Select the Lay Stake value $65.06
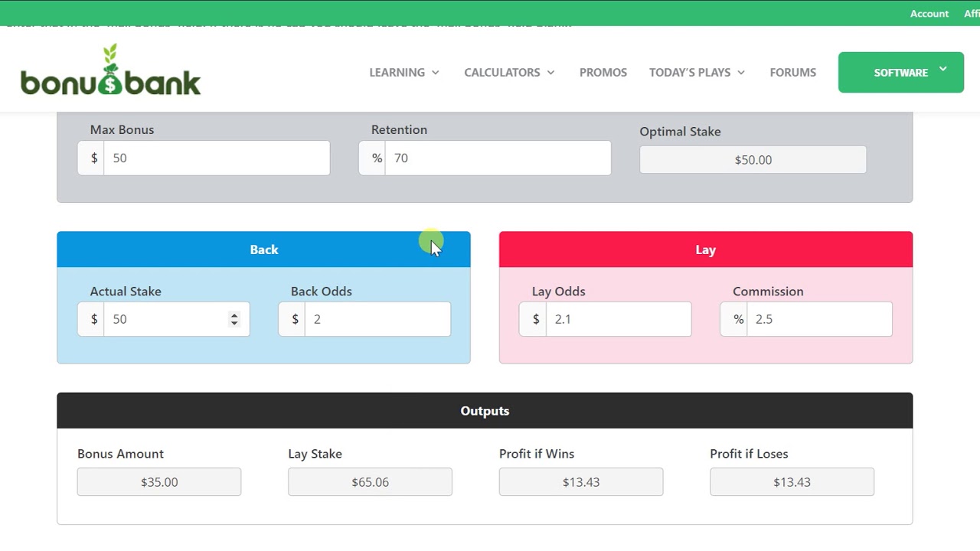This screenshot has height=551, width=980. click(x=370, y=482)
